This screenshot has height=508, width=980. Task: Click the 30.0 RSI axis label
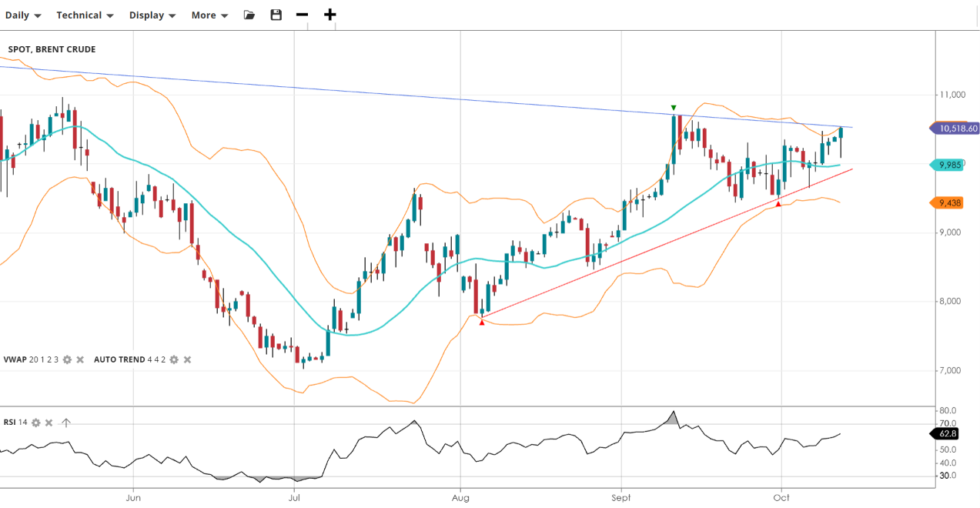point(948,476)
